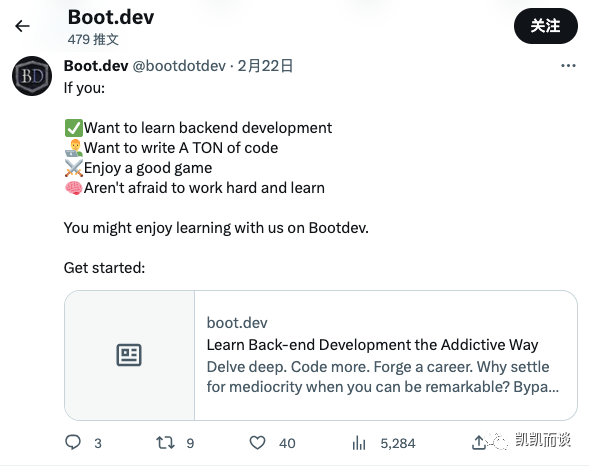This screenshot has height=466, width=589.
Task: Click the Boot.dev page header title
Action: [111, 17]
